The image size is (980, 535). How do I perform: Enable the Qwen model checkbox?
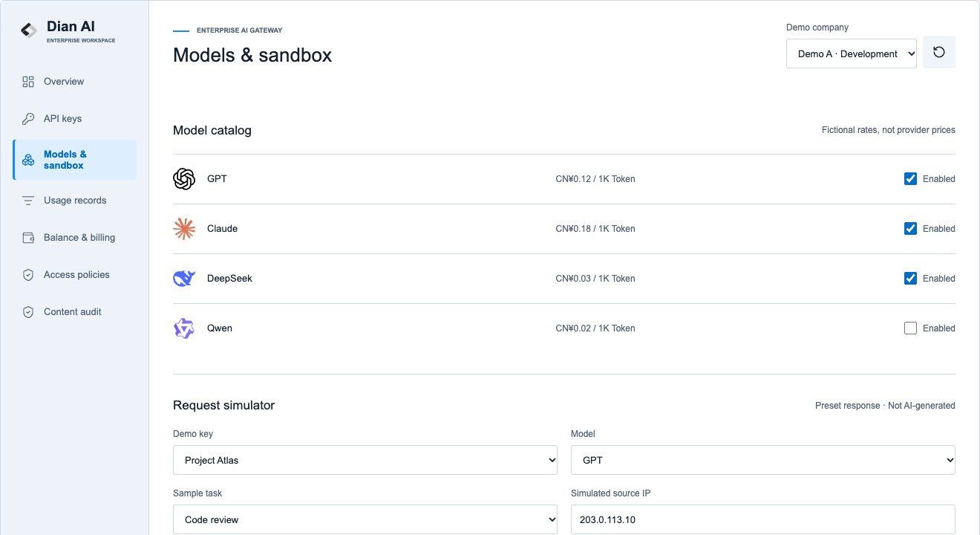pos(910,328)
